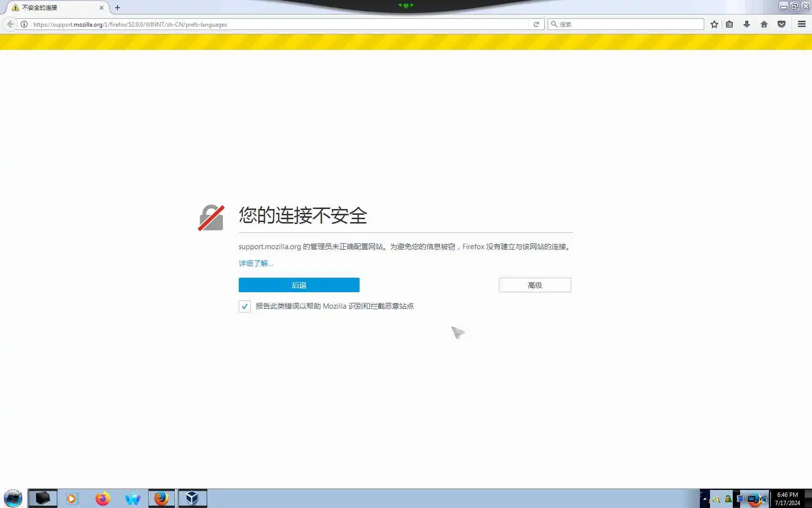Image resolution: width=812 pixels, height=508 pixels.
Task: Uncheck the report errors to Mozilla checkbox
Action: pyautogui.click(x=245, y=306)
